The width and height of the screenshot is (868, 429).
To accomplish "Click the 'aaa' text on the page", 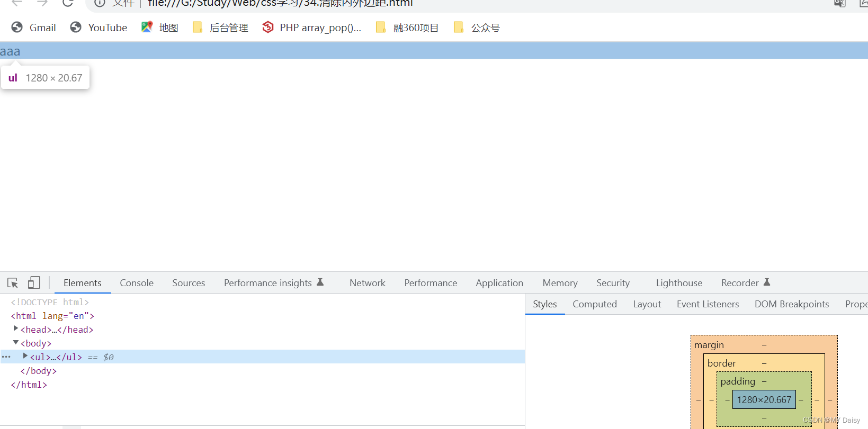I will (x=10, y=51).
